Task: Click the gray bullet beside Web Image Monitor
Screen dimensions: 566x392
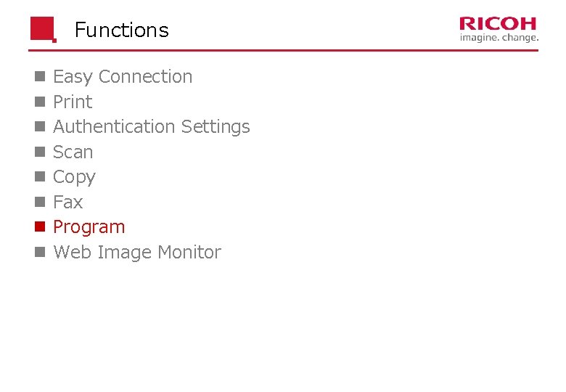Action: [x=40, y=252]
